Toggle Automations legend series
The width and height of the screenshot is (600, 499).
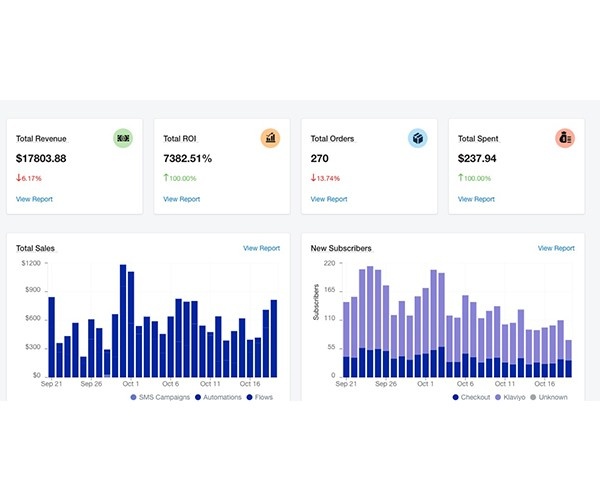point(218,397)
